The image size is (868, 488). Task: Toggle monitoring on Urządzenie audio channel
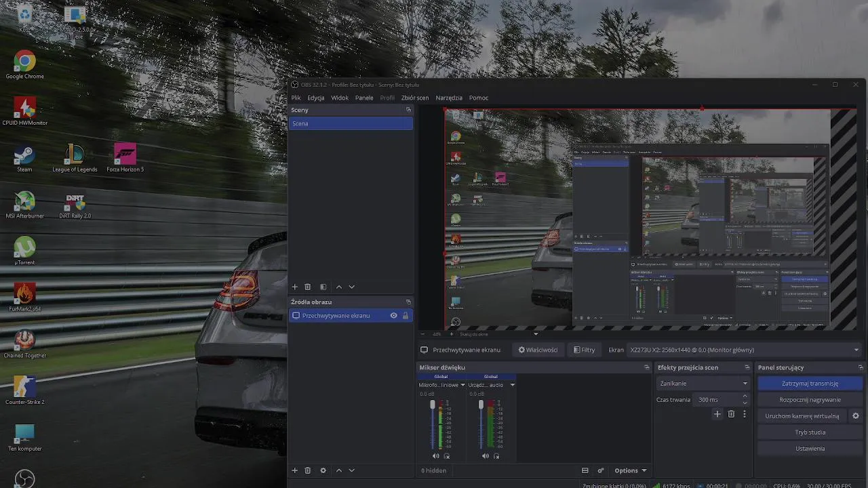click(496, 456)
